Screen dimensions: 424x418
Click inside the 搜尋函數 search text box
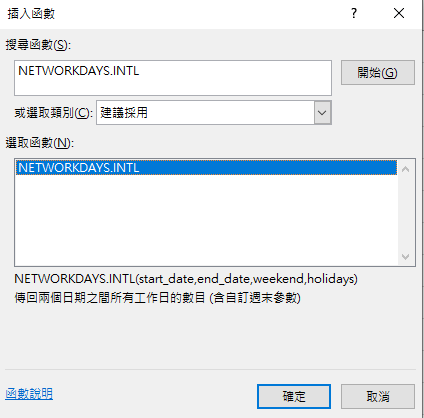click(x=173, y=78)
